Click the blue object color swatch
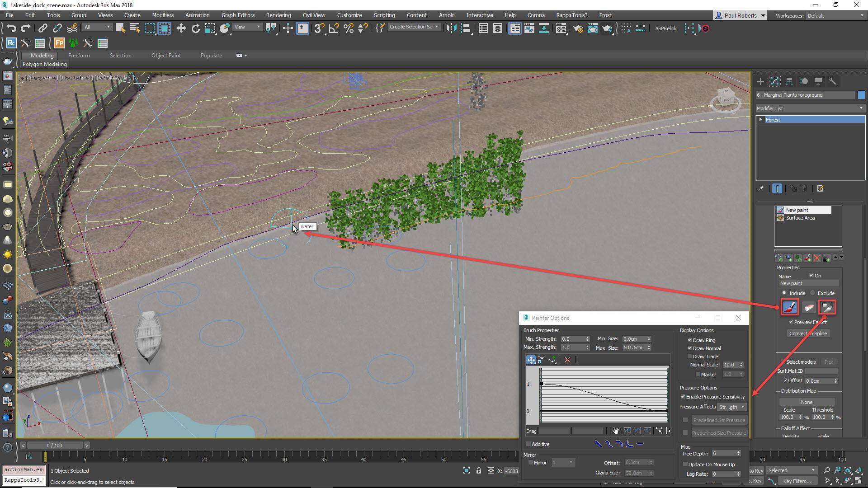This screenshot has height=488, width=868. click(861, 95)
